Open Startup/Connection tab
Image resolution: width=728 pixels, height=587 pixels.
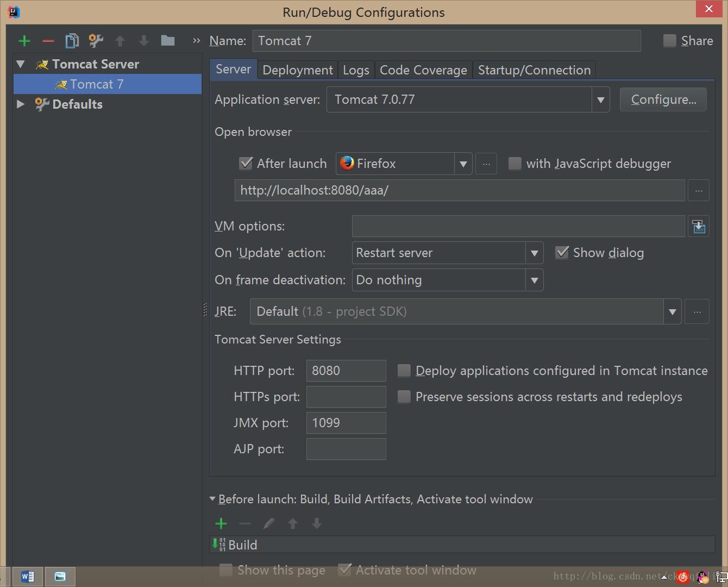coord(534,70)
